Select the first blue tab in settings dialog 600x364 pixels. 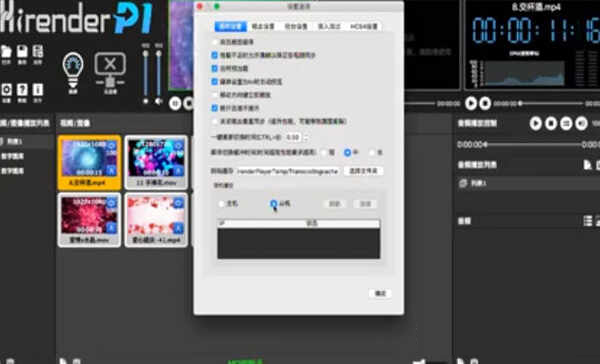point(231,26)
